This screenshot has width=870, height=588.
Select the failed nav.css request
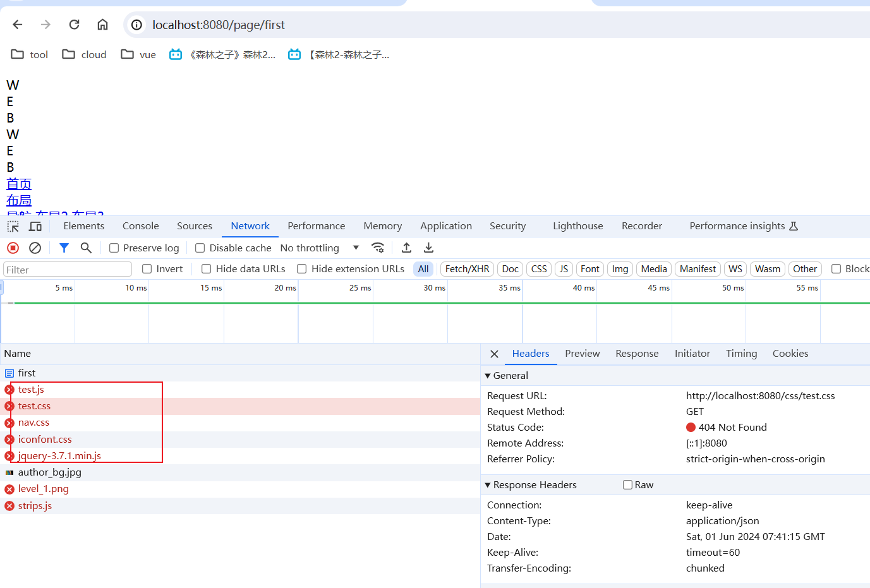(240, 423)
